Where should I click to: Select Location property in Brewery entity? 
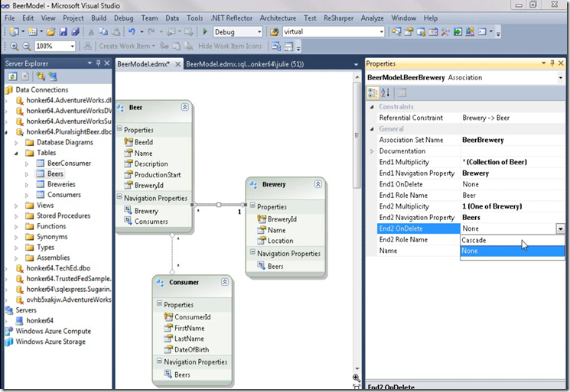(280, 241)
